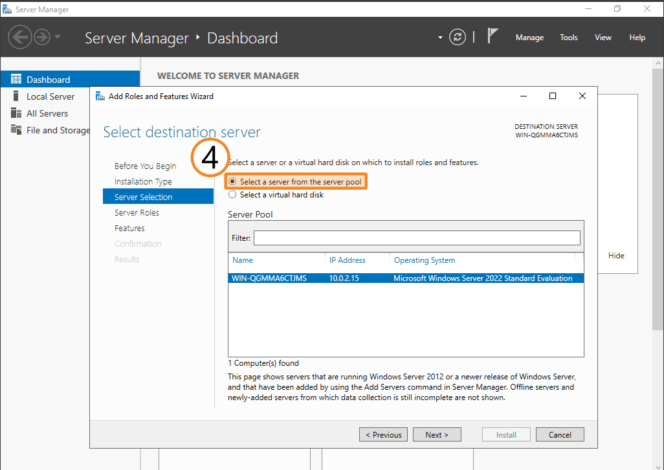Click the Next button
Screen dimensions: 664x470
[x=437, y=434]
